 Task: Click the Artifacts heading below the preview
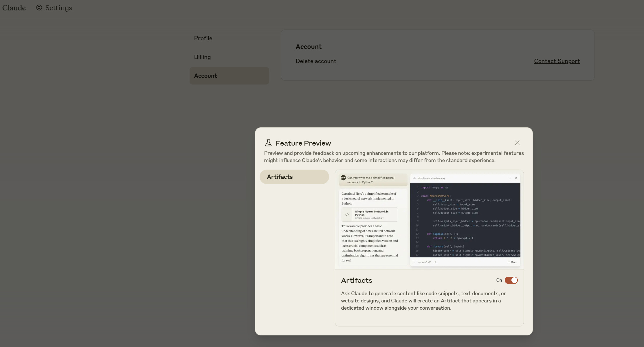(357, 280)
